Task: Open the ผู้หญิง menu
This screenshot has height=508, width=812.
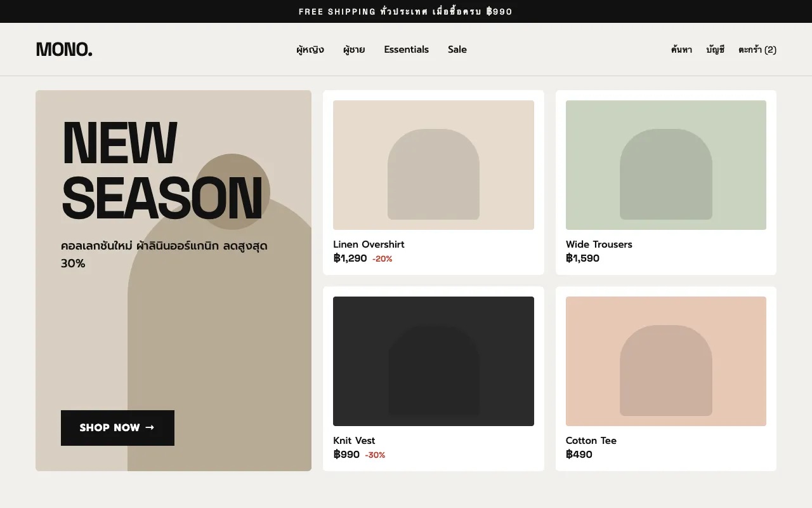Action: click(310, 50)
